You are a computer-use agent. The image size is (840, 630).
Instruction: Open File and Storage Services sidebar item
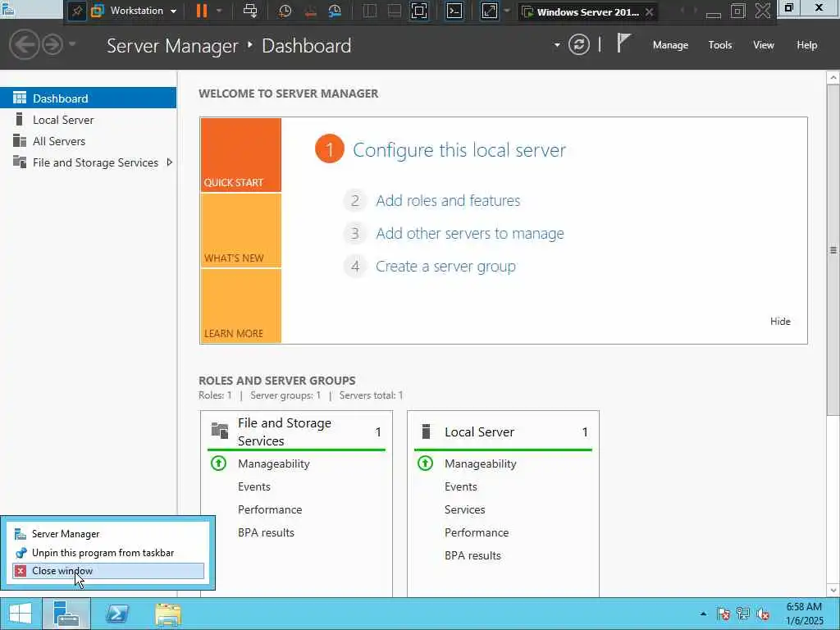click(x=88, y=162)
